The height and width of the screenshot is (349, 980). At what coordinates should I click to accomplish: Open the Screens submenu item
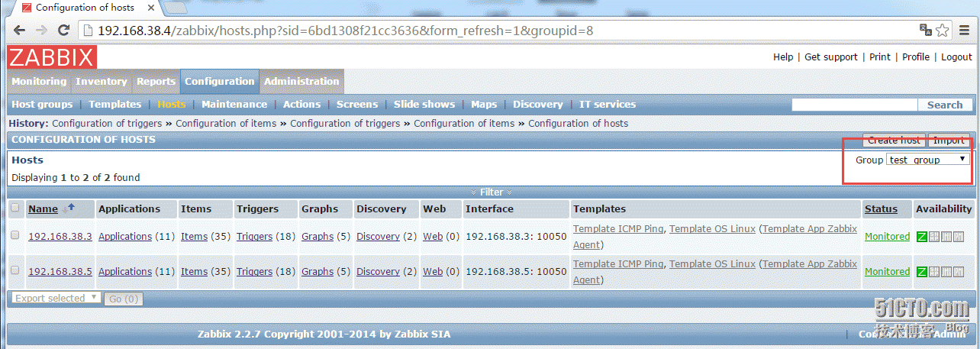pos(357,105)
